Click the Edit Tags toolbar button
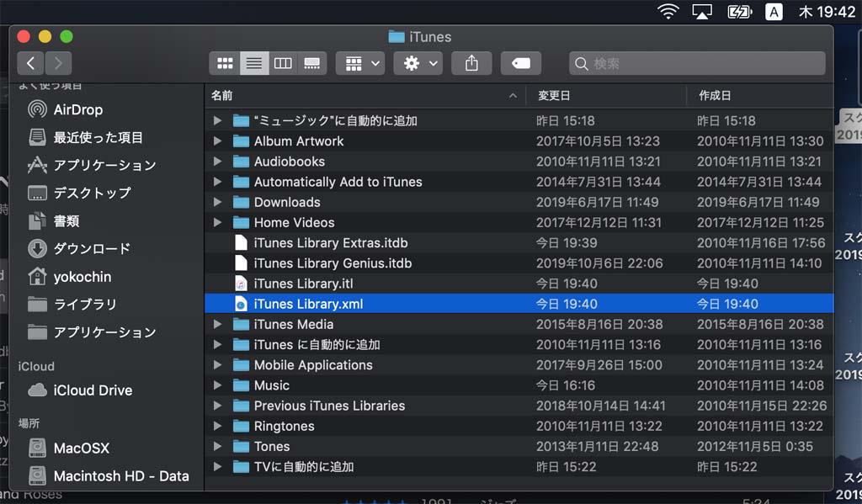This screenshot has width=862, height=504. click(x=520, y=63)
